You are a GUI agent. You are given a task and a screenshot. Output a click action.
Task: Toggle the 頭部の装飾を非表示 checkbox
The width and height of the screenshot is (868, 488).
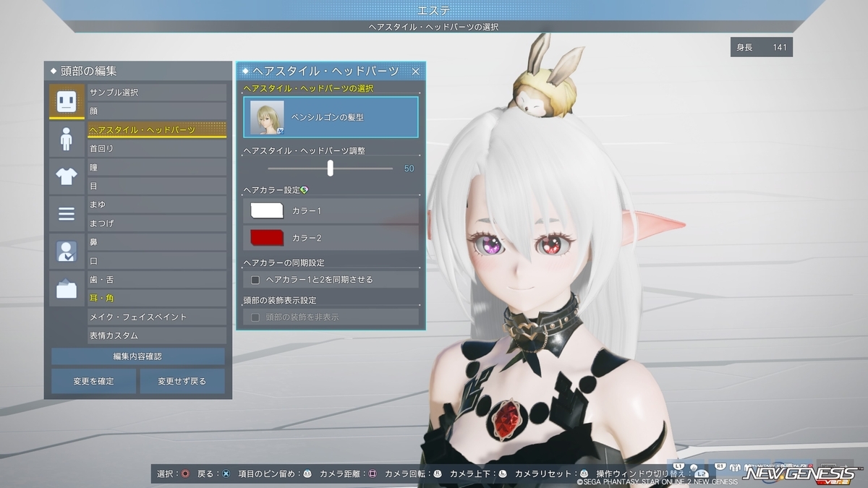(x=255, y=317)
